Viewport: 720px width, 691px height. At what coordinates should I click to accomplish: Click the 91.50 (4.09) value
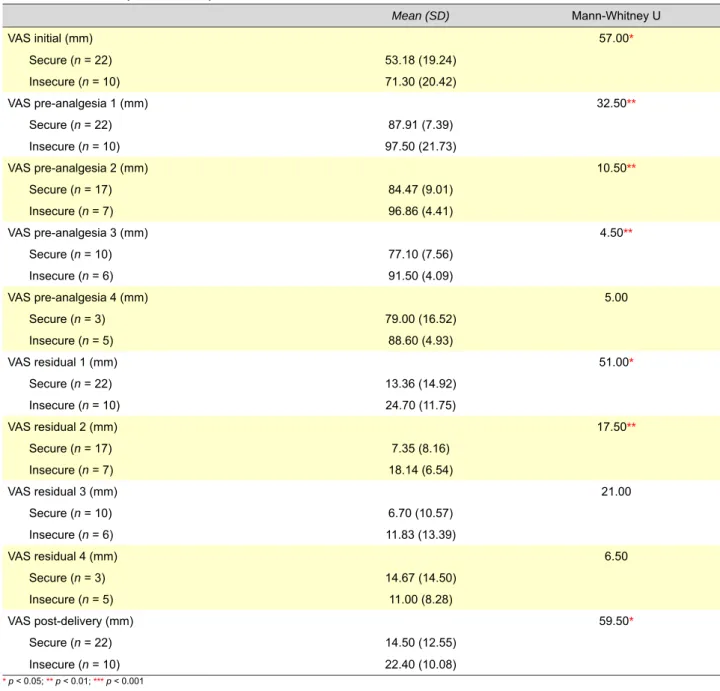pyautogui.click(x=421, y=276)
